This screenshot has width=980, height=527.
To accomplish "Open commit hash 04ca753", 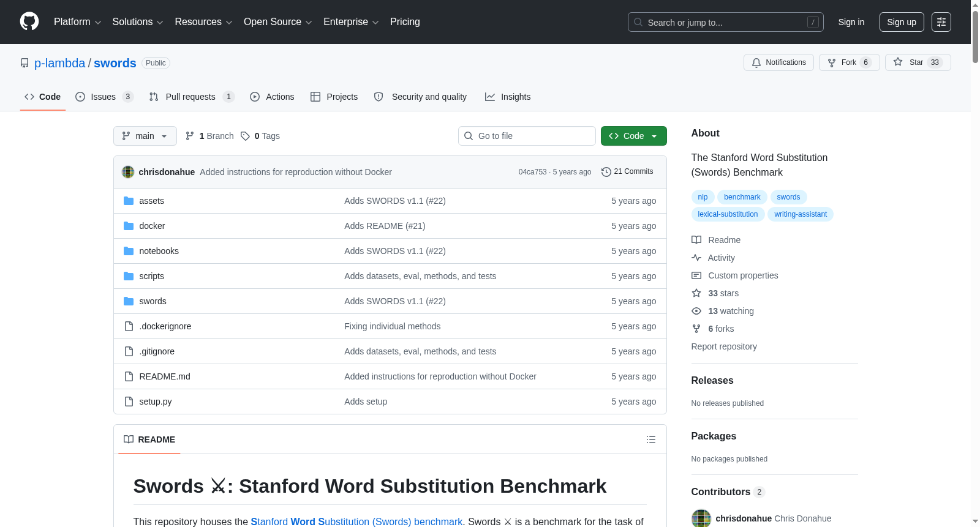I will click(532, 172).
